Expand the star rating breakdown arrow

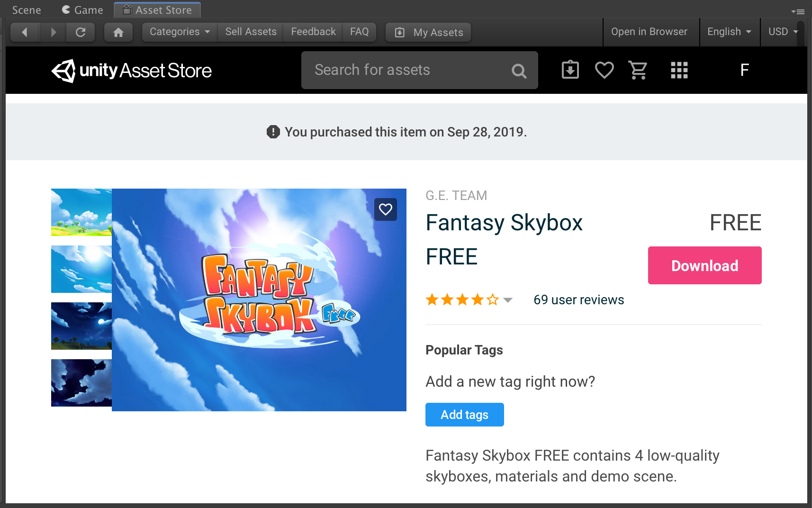[x=507, y=300]
